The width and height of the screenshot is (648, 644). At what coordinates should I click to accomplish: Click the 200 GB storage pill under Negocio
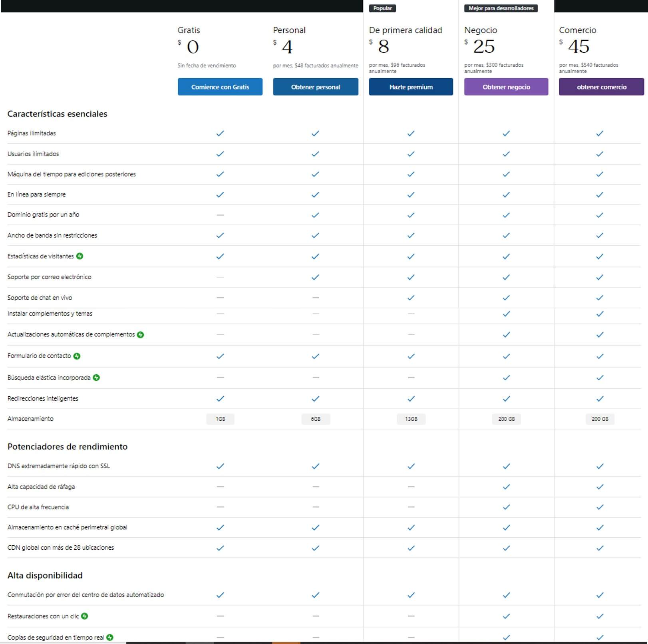(506, 419)
